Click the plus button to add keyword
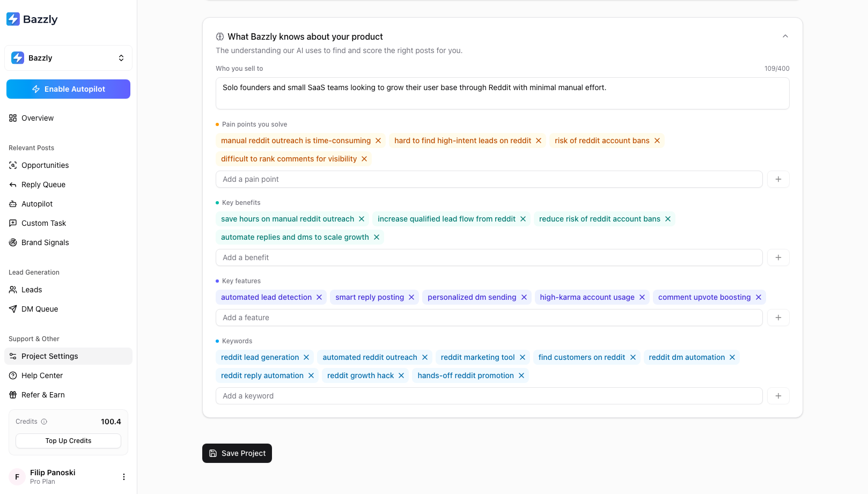 click(778, 396)
